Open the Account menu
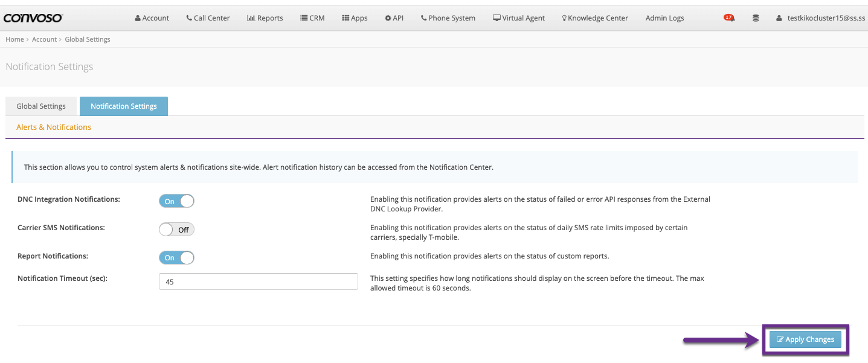 pos(152,18)
